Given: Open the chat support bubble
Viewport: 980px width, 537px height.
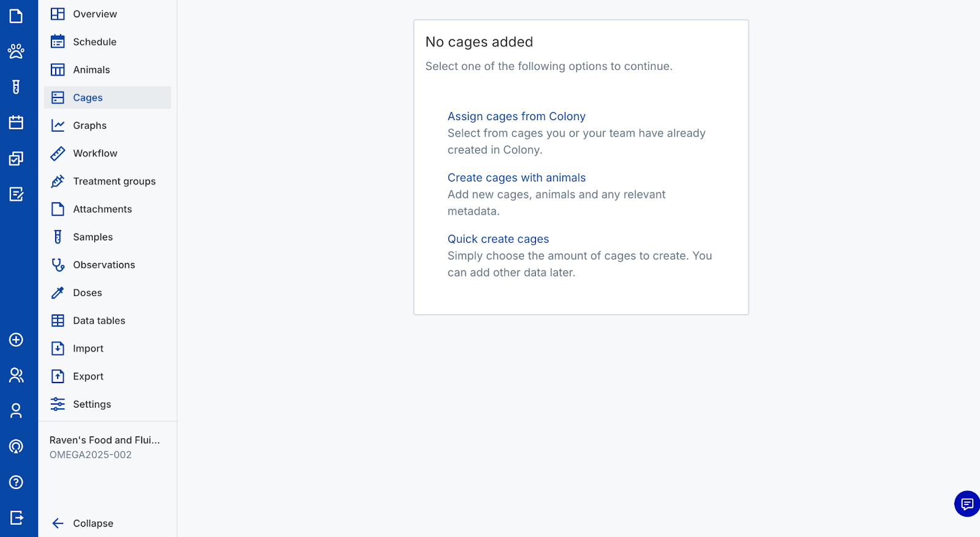Looking at the screenshot, I should (x=967, y=504).
